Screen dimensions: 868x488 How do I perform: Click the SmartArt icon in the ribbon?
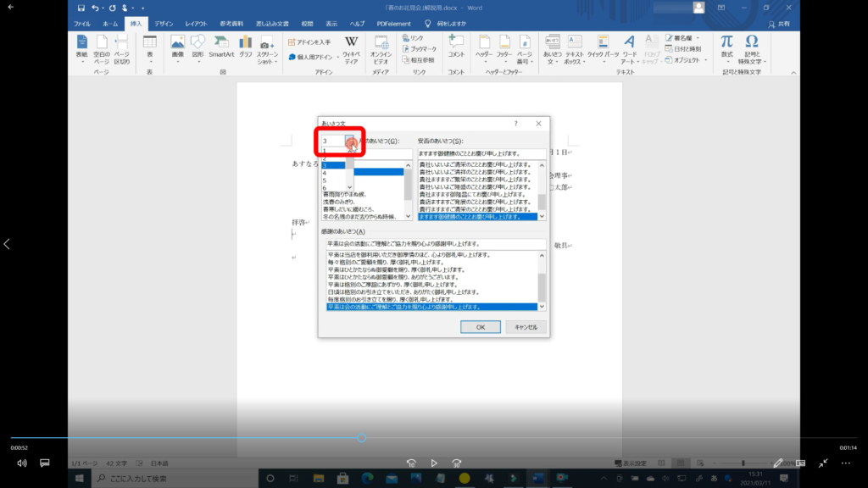(221, 47)
